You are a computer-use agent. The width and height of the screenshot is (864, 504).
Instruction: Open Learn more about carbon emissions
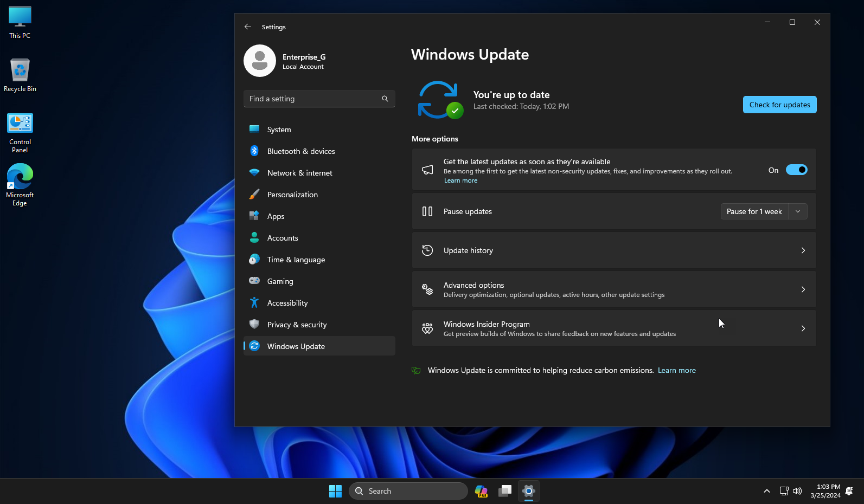(676, 370)
